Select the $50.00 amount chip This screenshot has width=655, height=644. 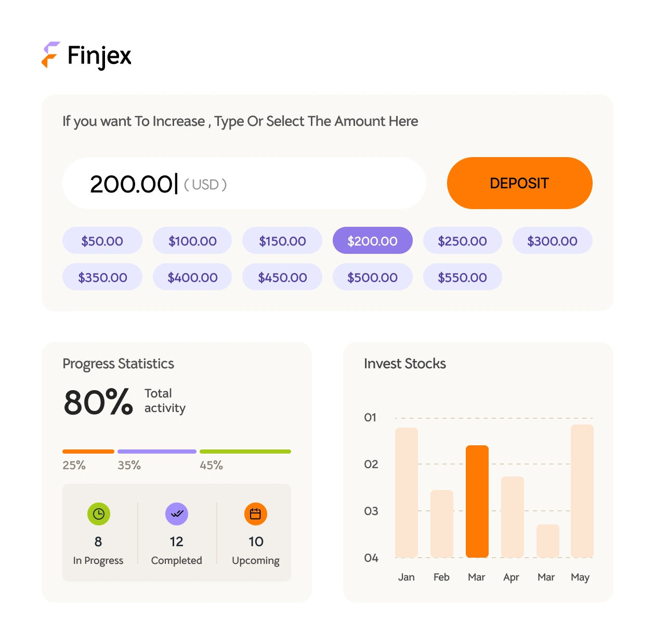102,240
